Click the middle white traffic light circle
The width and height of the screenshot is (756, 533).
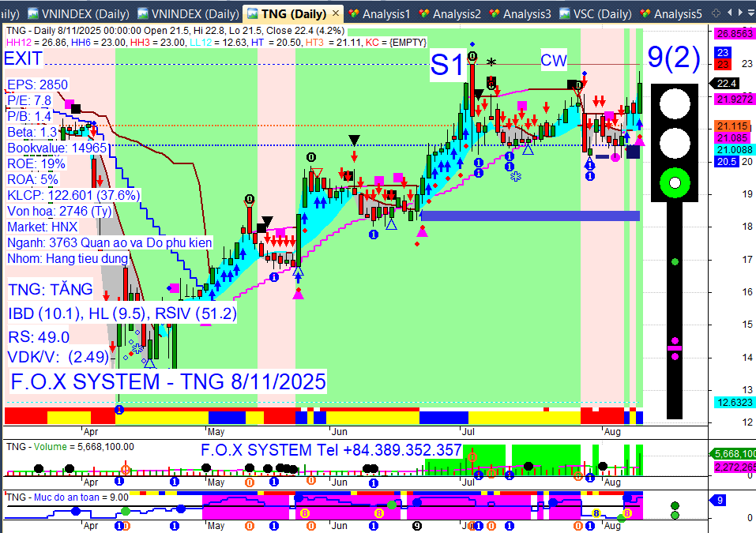pyautogui.click(x=675, y=143)
